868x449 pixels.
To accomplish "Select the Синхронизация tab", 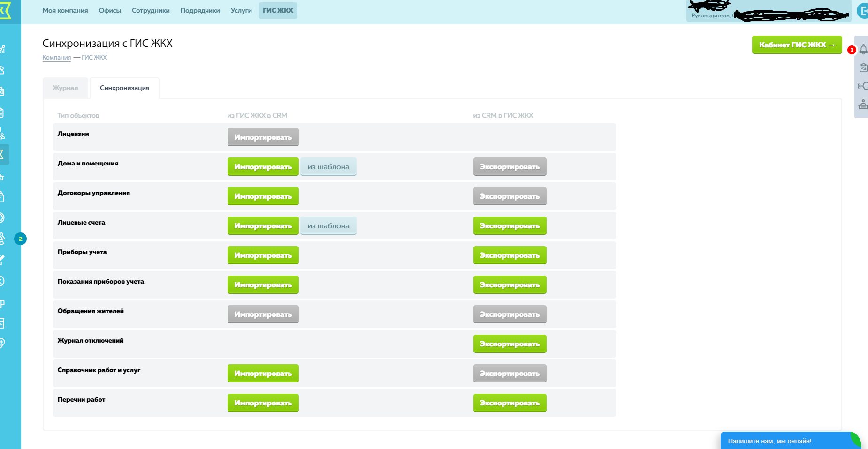I will 124,88.
